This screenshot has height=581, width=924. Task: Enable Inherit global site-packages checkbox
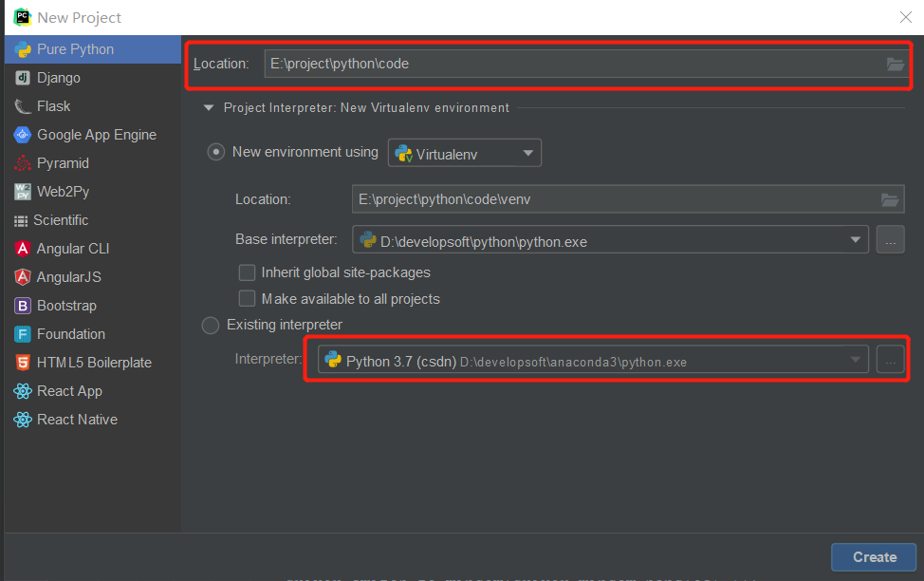tap(247, 272)
